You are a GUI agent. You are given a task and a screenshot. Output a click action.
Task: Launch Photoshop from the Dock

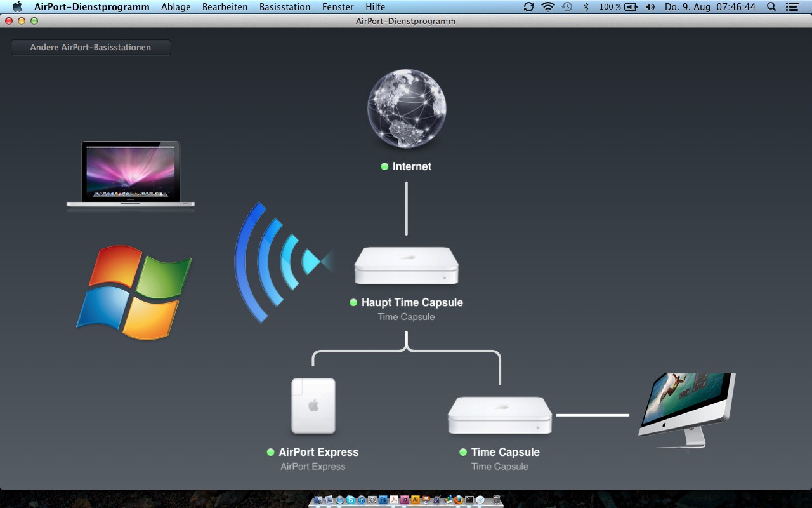pyautogui.click(x=383, y=500)
